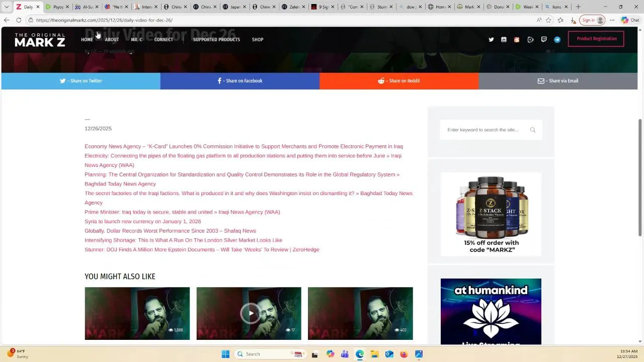The width and height of the screenshot is (644, 362).
Task: Open related video thumbnail with 402 views
Action: 360,313
